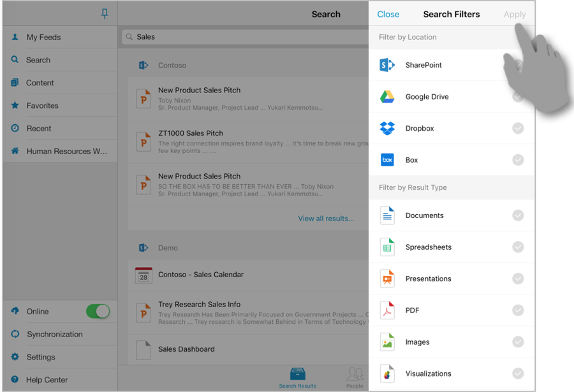
Task: Select the PDF result type icon
Action: point(388,310)
